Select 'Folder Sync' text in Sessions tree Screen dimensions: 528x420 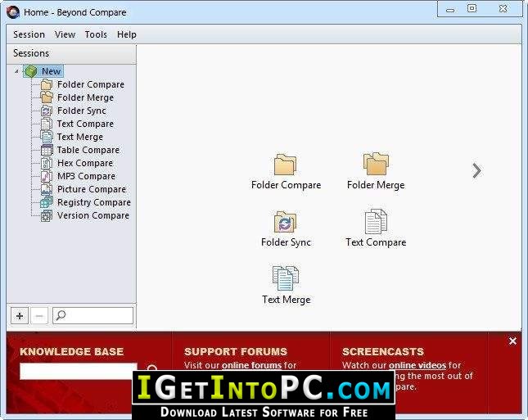point(82,111)
